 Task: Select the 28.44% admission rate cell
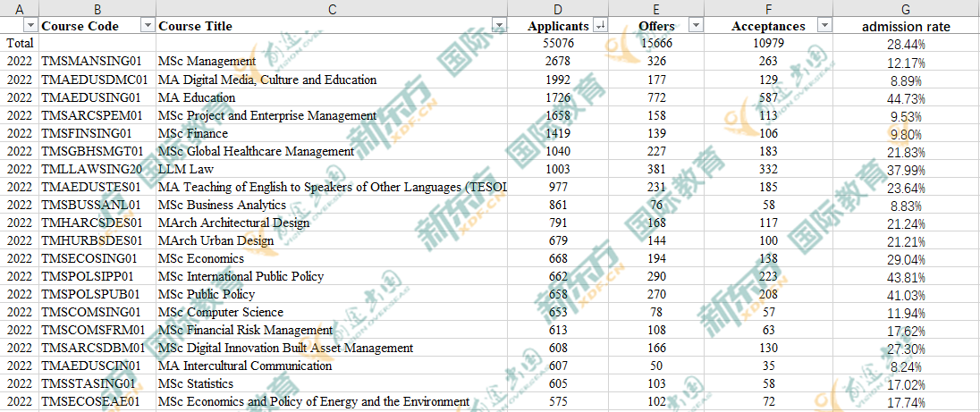point(907,44)
